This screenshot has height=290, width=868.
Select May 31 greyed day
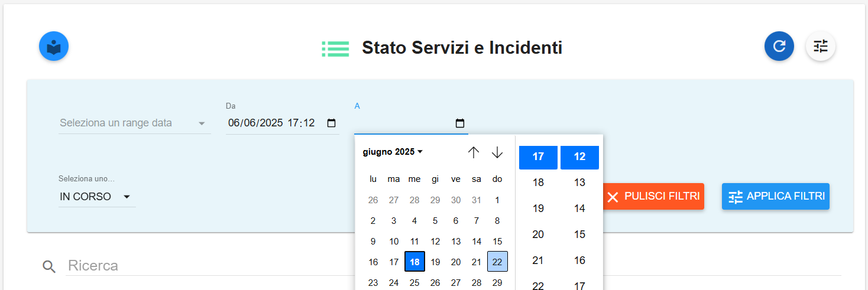pyautogui.click(x=477, y=200)
